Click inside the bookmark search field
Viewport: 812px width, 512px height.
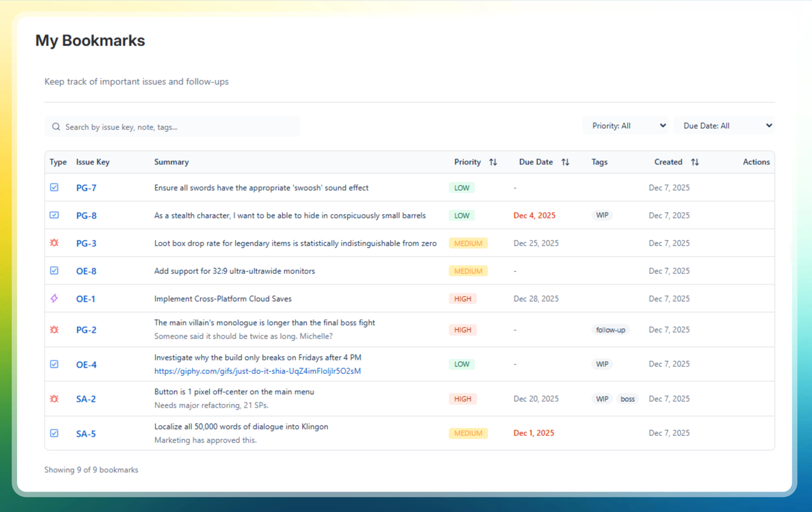pos(171,126)
